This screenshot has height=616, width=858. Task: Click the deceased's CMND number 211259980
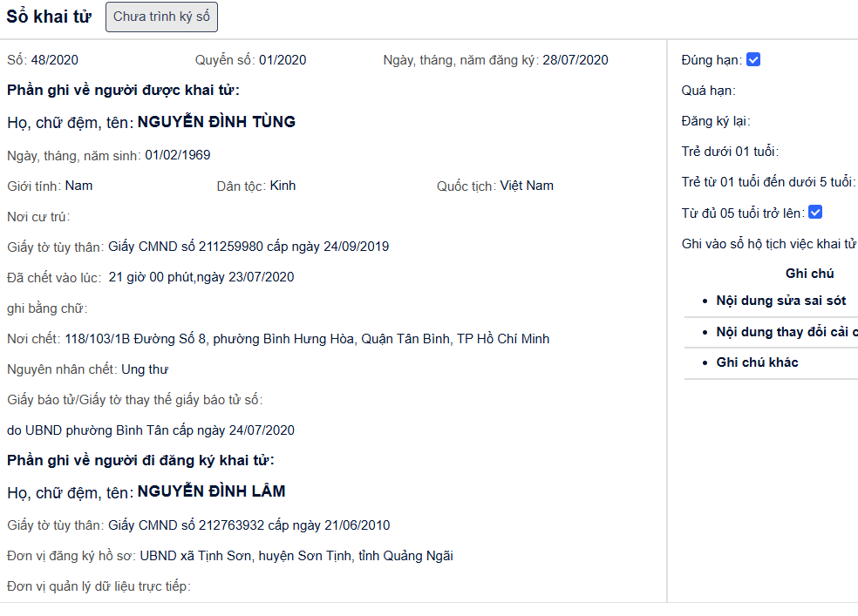230,247
